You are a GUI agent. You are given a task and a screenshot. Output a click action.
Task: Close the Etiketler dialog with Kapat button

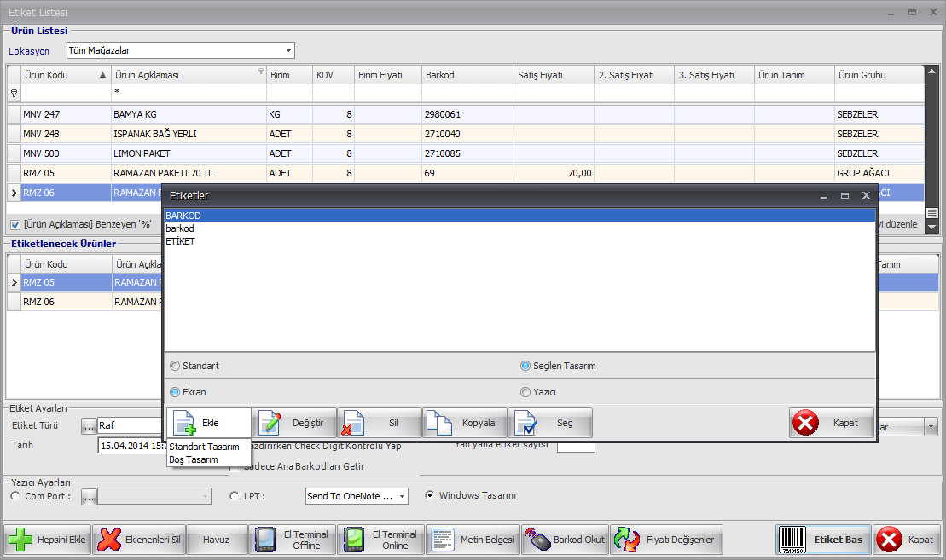[832, 423]
